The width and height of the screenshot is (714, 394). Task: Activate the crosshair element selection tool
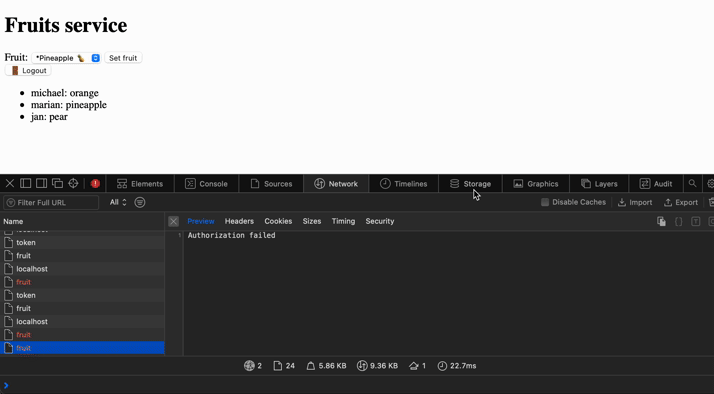[73, 184]
